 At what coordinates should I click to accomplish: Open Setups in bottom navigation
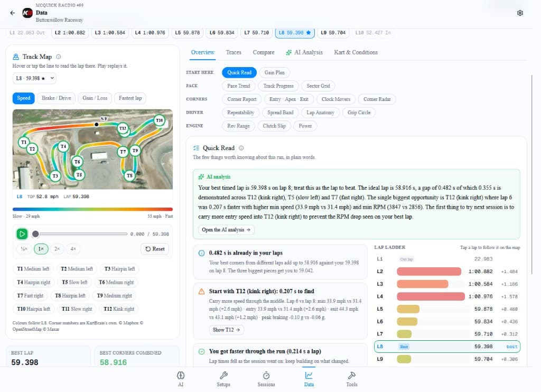(223, 379)
